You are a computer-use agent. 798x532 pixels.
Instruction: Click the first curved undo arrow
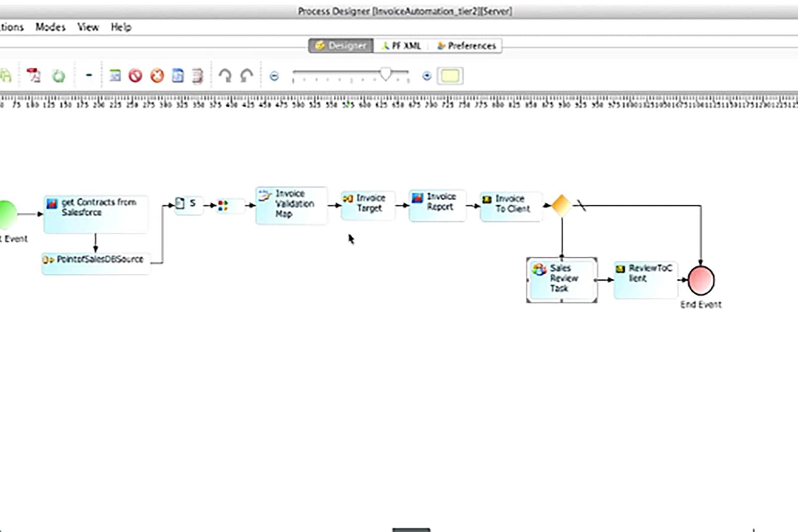tap(225, 75)
